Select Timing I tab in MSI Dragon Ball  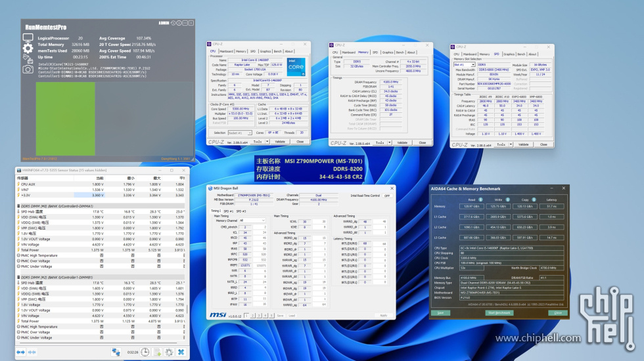click(x=216, y=211)
